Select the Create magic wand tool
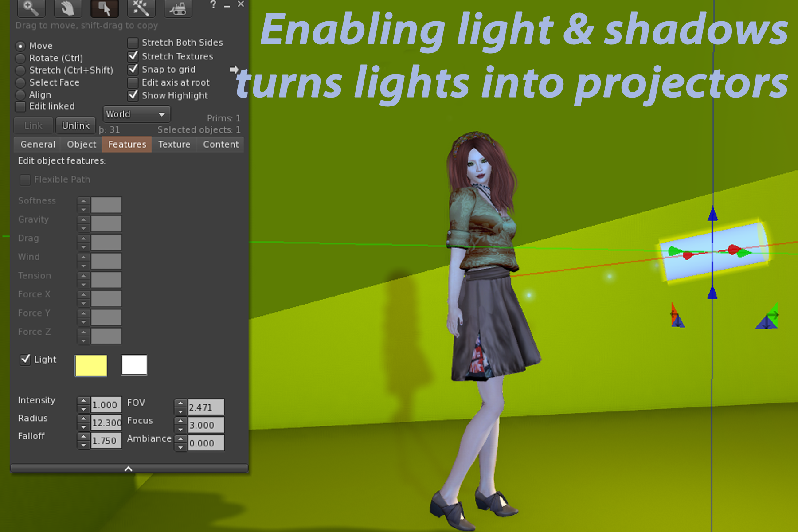The width and height of the screenshot is (798, 532). tap(141, 8)
